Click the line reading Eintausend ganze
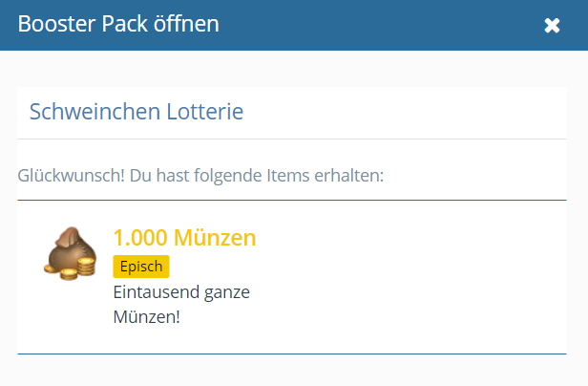The width and height of the screenshot is (588, 386). pos(181,292)
